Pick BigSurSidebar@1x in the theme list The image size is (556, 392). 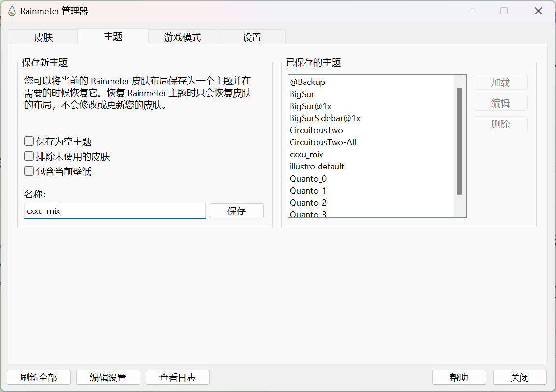click(x=371, y=118)
